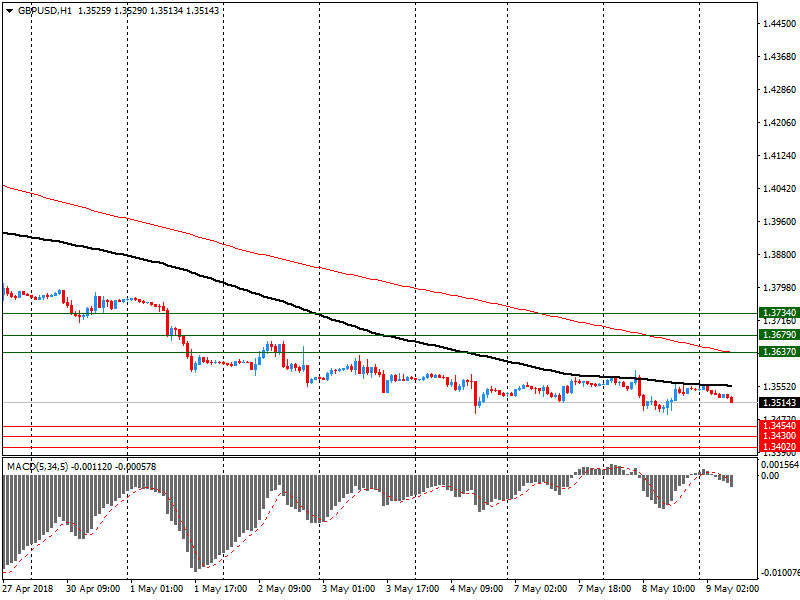Click the 1.37340 green resistance level label

point(779,313)
